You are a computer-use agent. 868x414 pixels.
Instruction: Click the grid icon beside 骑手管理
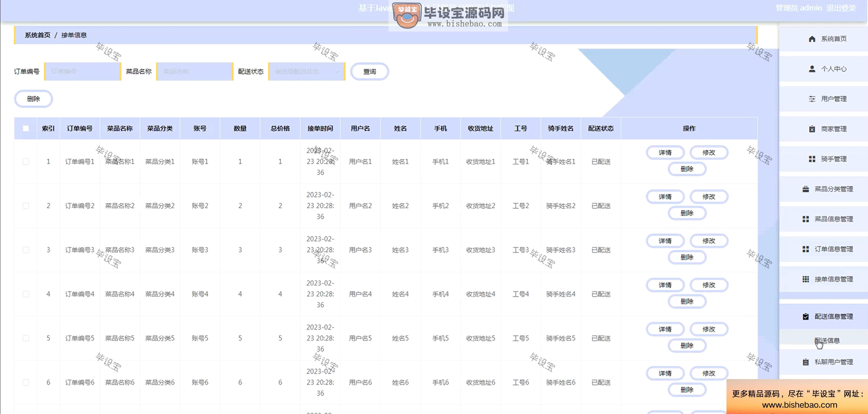(812, 159)
